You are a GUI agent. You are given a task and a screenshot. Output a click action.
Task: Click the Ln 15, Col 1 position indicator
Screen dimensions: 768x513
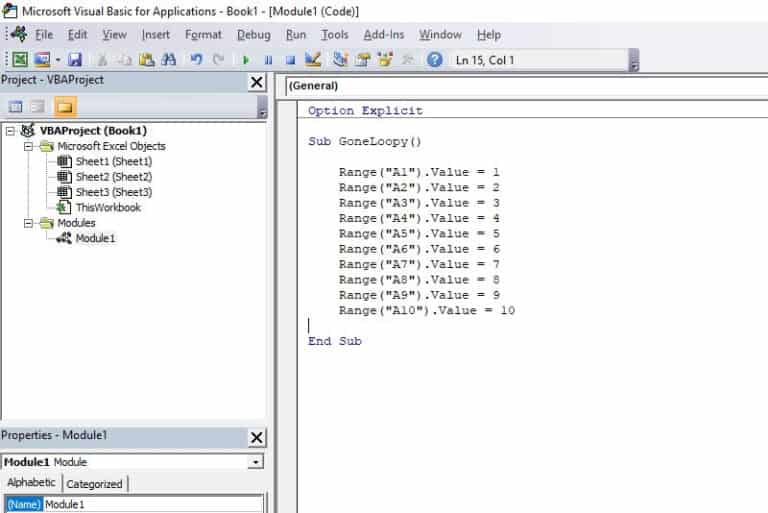485,60
